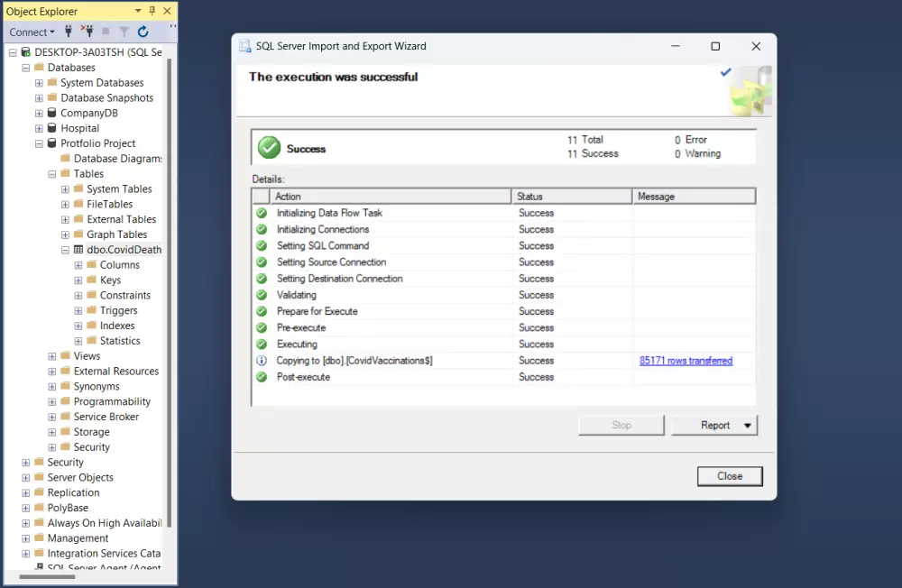The image size is (902, 588).
Task: Select the CompanyDB database icon
Action: [51, 113]
